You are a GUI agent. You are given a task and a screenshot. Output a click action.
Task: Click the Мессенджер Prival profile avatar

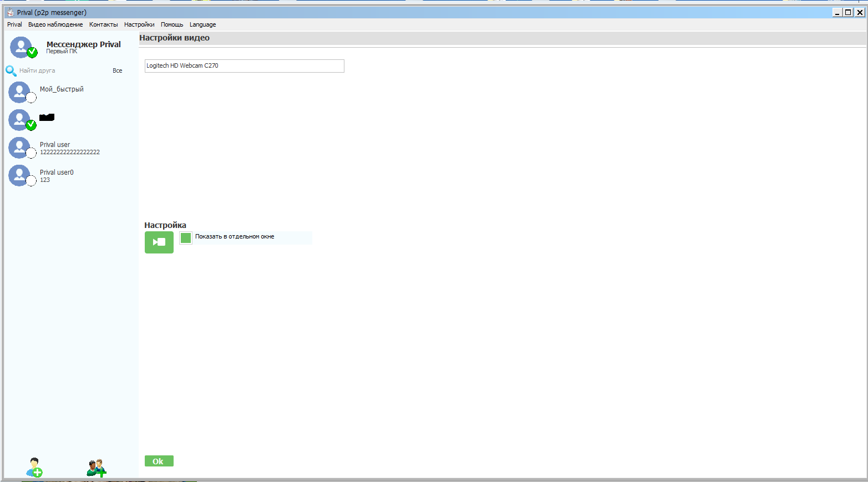tap(22, 47)
